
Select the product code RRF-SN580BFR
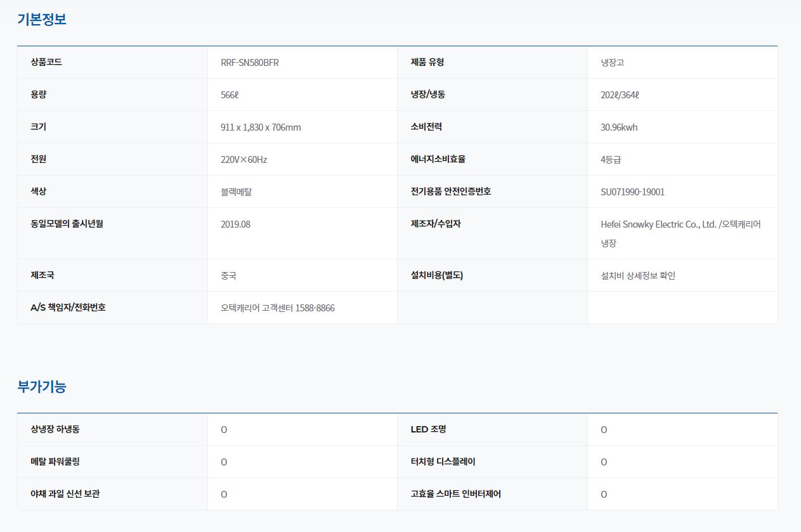click(249, 63)
